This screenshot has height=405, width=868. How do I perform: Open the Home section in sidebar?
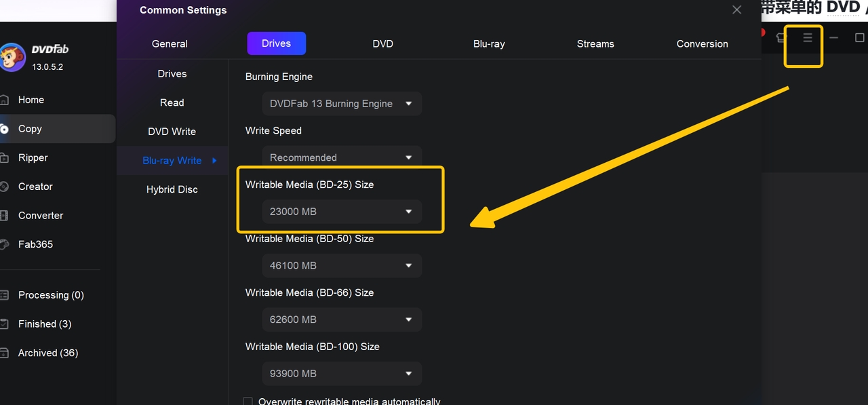pos(30,100)
